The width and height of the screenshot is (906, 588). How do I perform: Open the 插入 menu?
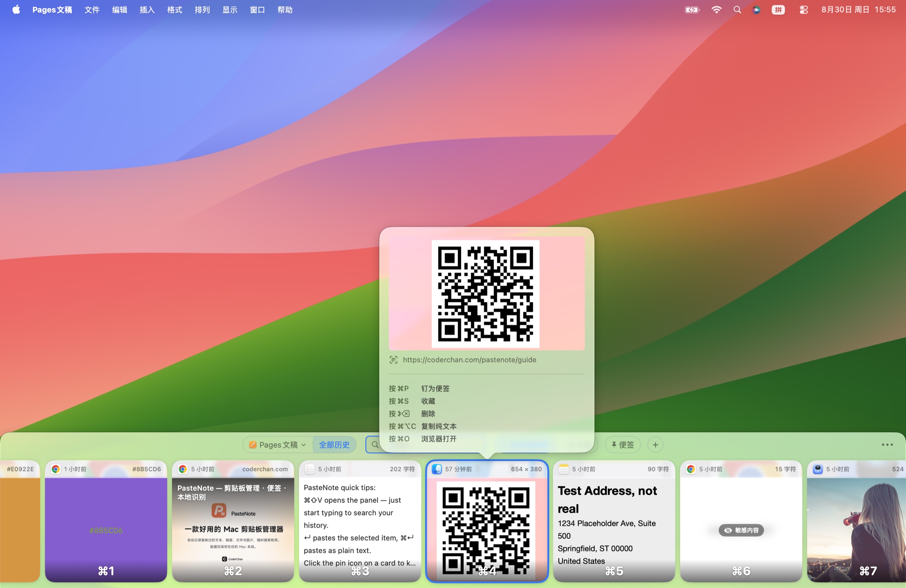click(147, 10)
